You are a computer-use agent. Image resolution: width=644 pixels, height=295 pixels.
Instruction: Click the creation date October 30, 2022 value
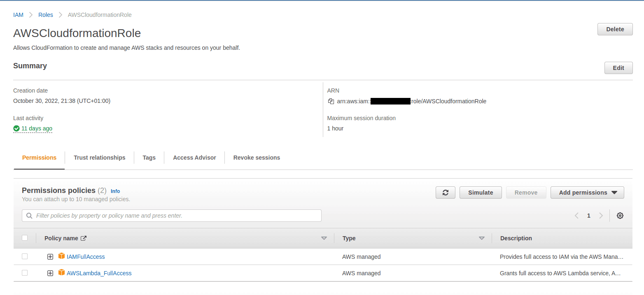[x=62, y=101]
